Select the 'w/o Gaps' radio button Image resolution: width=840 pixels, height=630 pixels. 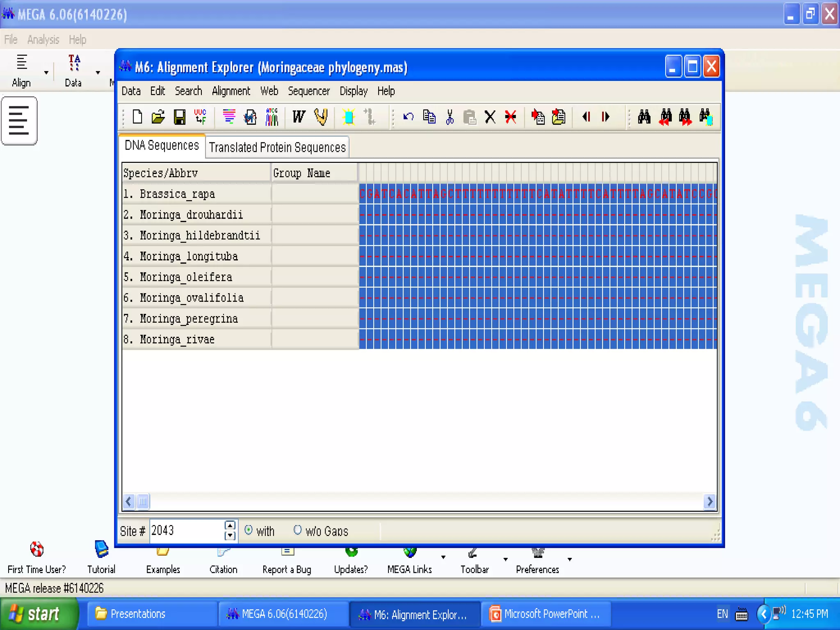click(x=297, y=530)
